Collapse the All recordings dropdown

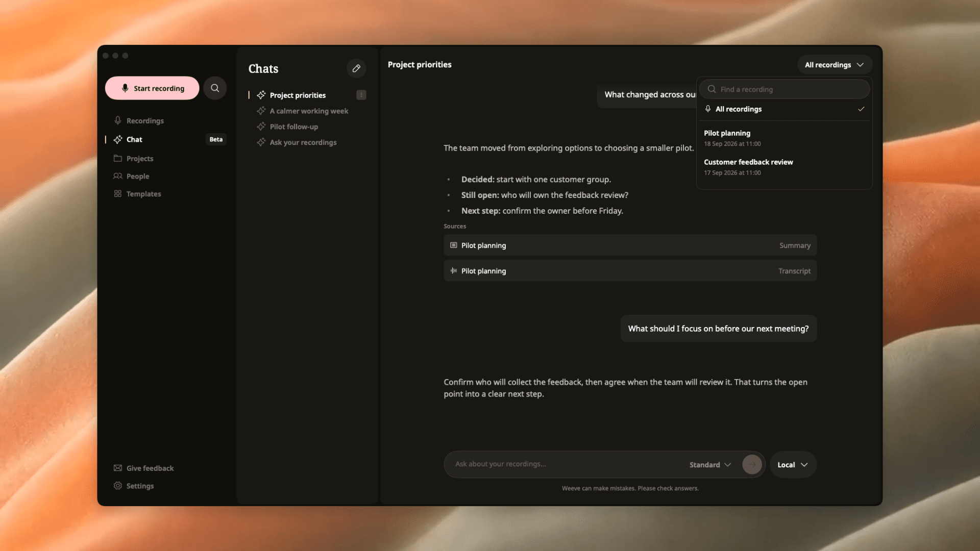pyautogui.click(x=835, y=65)
